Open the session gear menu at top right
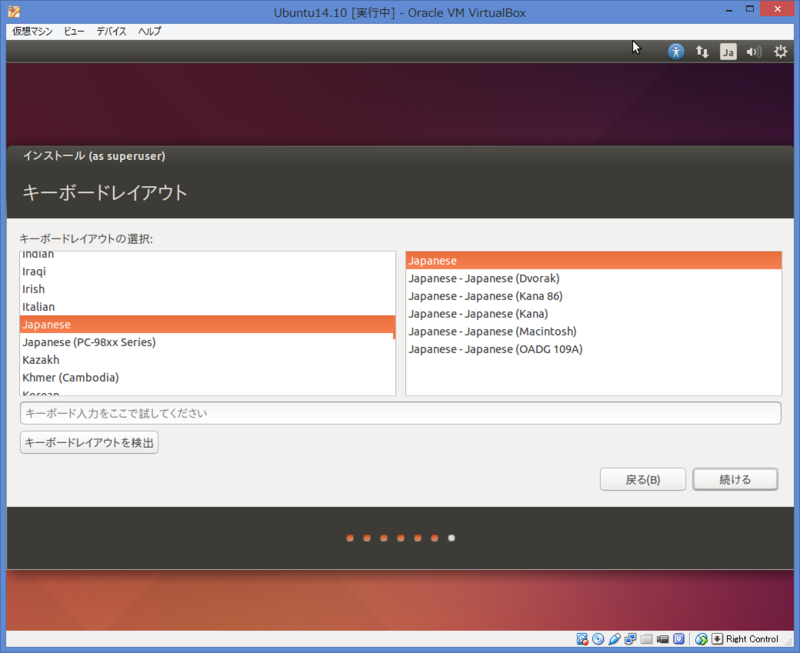 (x=781, y=51)
